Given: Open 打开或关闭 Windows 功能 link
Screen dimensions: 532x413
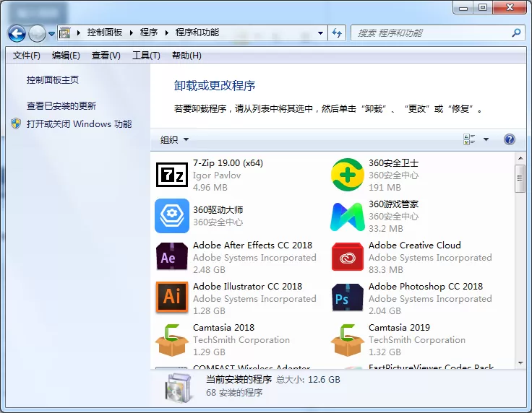Looking at the screenshot, I should (79, 124).
